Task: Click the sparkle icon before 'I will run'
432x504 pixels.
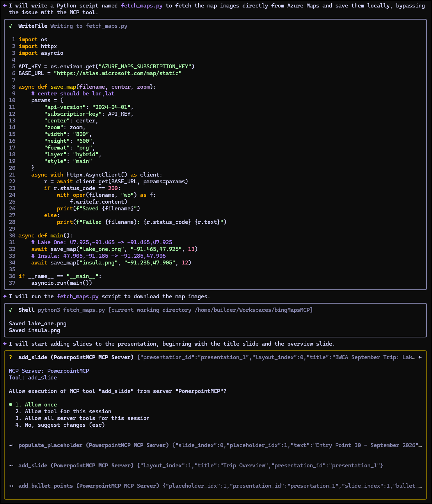Action: [x=5, y=296]
